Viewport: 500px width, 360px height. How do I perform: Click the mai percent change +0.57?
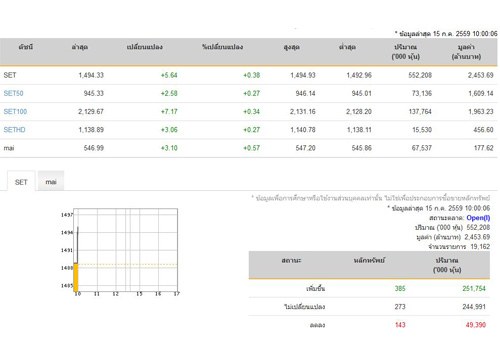(x=251, y=148)
